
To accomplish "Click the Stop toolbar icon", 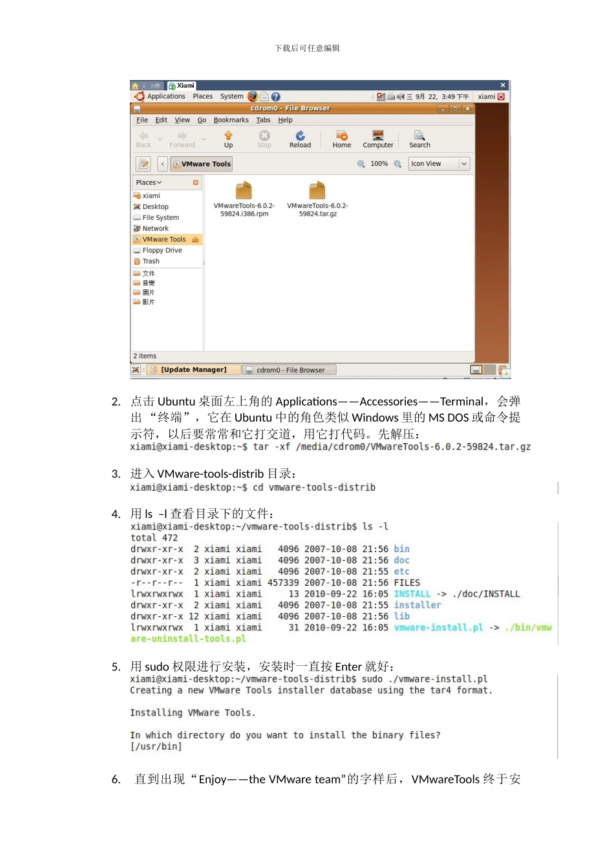I will (264, 139).
